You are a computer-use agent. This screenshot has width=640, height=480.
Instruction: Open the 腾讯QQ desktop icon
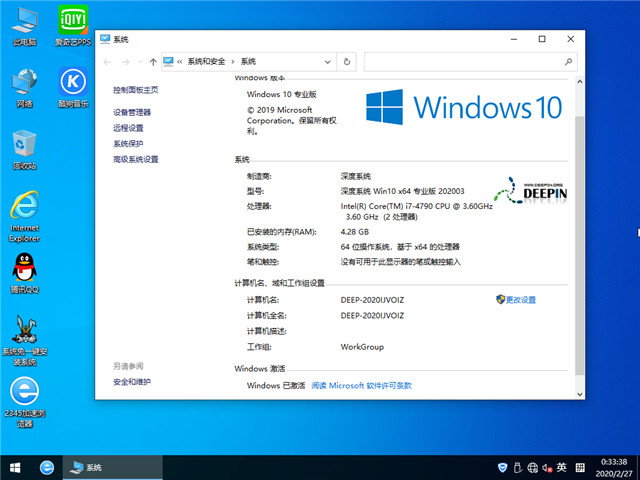[24, 273]
